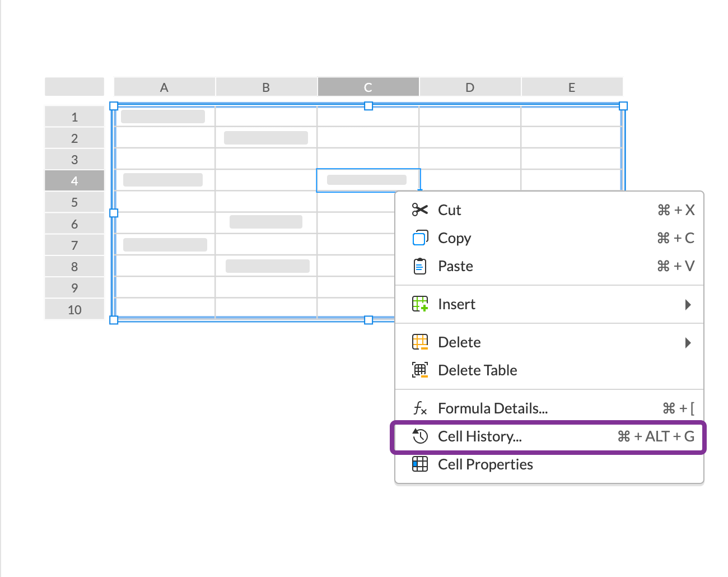Click the top-left table resize handle
This screenshot has width=728, height=577.
(114, 106)
